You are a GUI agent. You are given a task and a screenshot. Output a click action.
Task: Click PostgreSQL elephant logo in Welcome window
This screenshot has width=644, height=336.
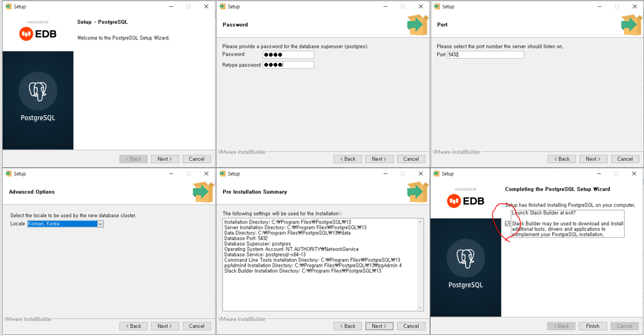point(38,91)
